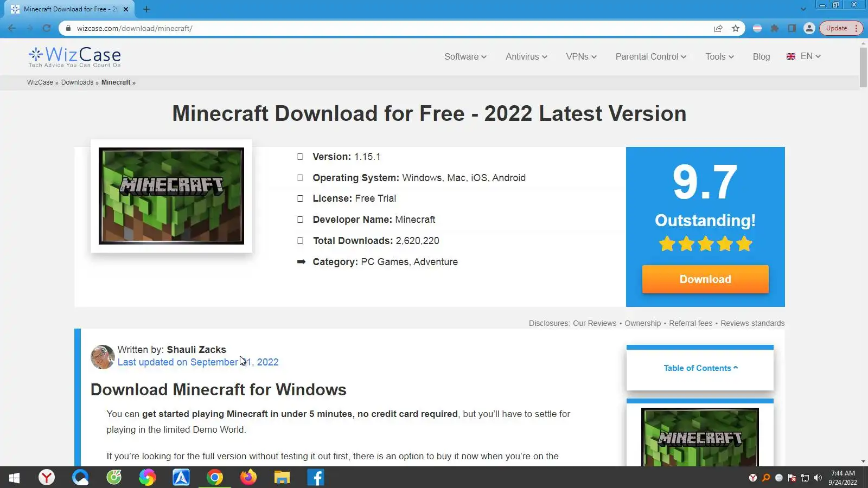Click author name Shauli Zacks
This screenshot has height=488, width=868.
pyautogui.click(x=196, y=350)
